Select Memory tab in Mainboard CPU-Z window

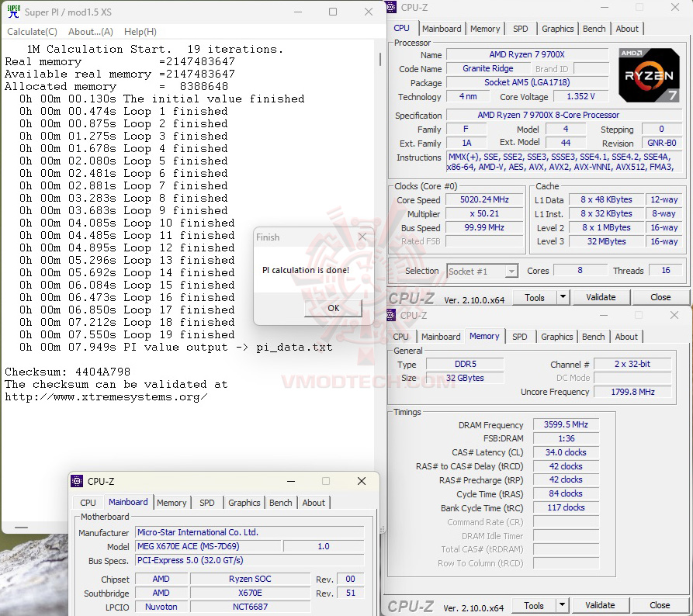point(172,503)
